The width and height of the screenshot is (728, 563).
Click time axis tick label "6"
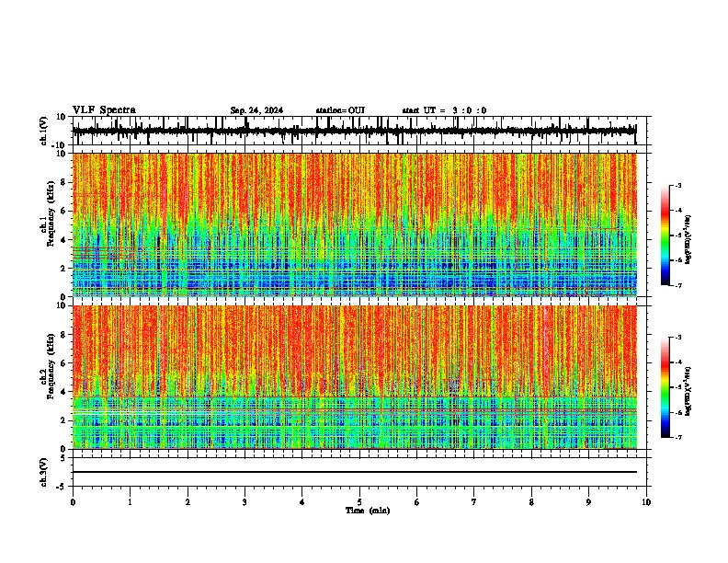click(x=417, y=502)
